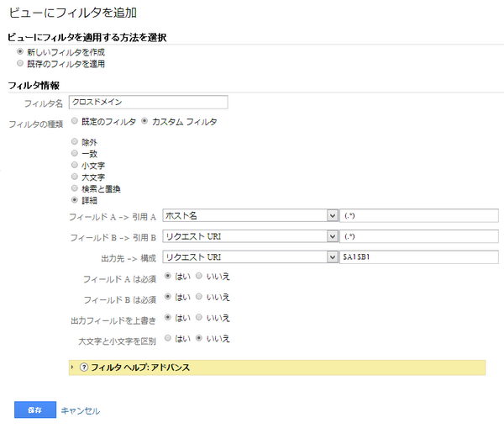This screenshot has height=428, width=504.
Task: Open the フィールド A 'ホスト名' dropdown
Action: pyautogui.click(x=250, y=215)
